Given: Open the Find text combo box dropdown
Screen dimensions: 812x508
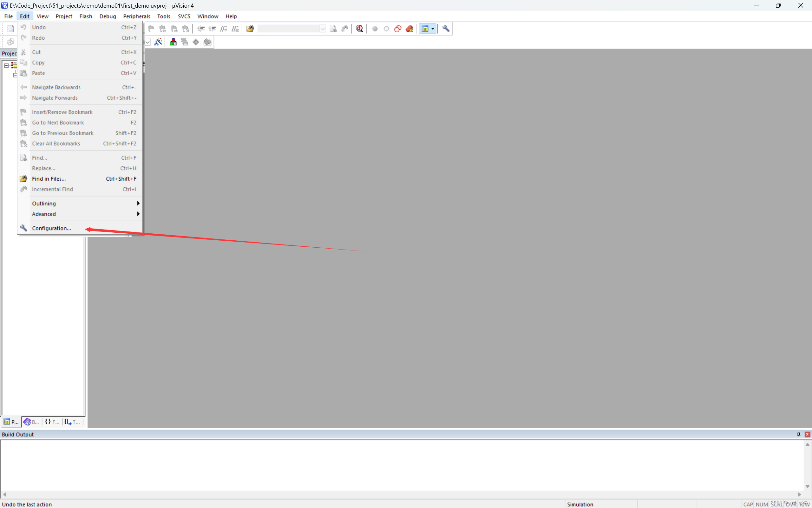Looking at the screenshot, I should [x=323, y=29].
